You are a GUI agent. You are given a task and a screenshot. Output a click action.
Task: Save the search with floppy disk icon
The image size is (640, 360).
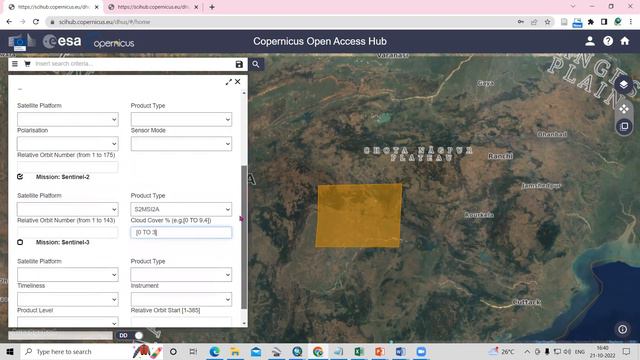click(x=239, y=64)
